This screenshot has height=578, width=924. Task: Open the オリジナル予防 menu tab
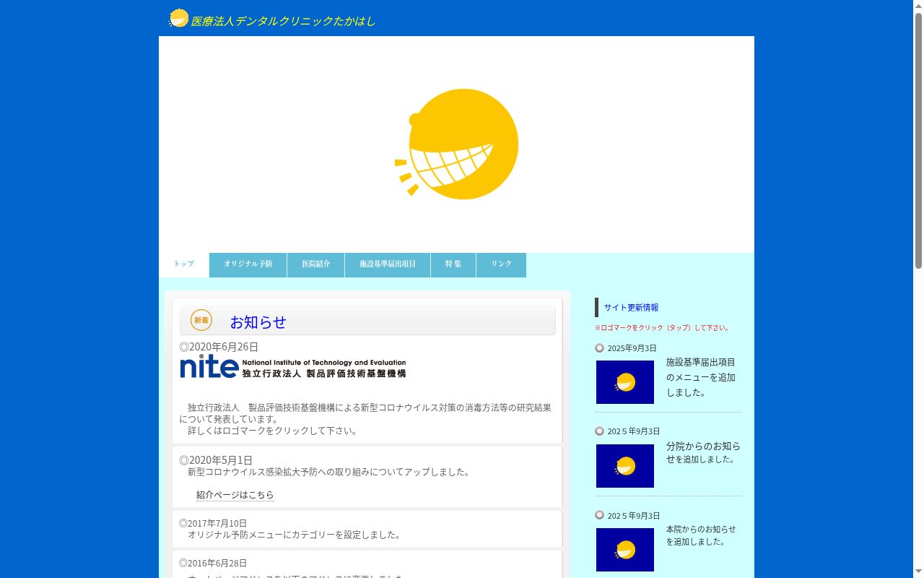248,264
